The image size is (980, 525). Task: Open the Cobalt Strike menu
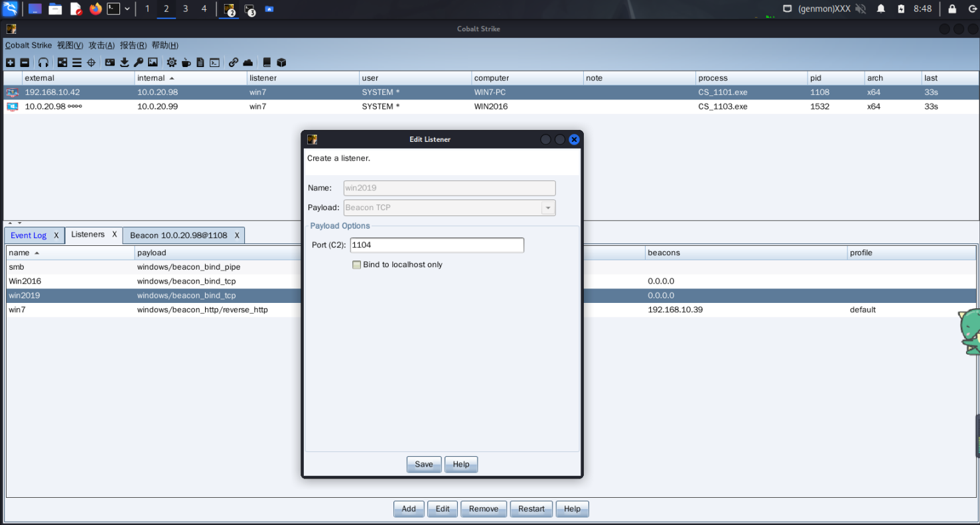click(x=29, y=45)
